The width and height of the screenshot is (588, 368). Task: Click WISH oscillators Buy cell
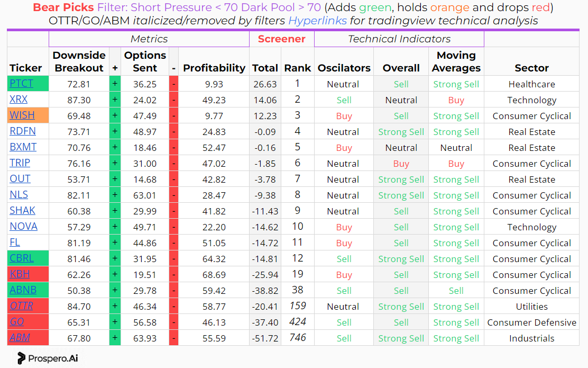344,116
